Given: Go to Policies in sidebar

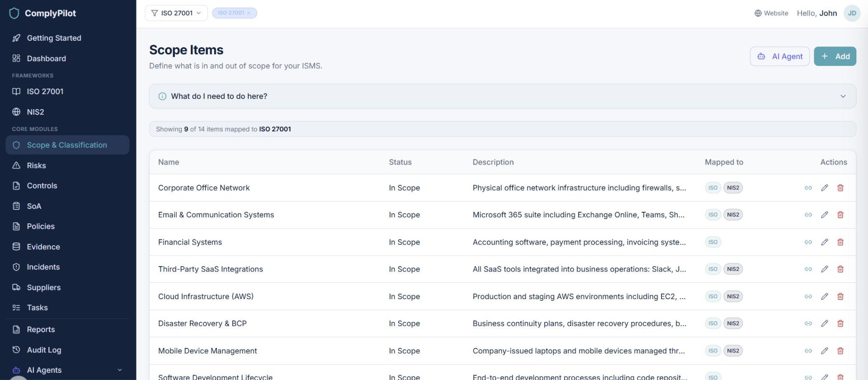Looking at the screenshot, I should pyautogui.click(x=68, y=226).
